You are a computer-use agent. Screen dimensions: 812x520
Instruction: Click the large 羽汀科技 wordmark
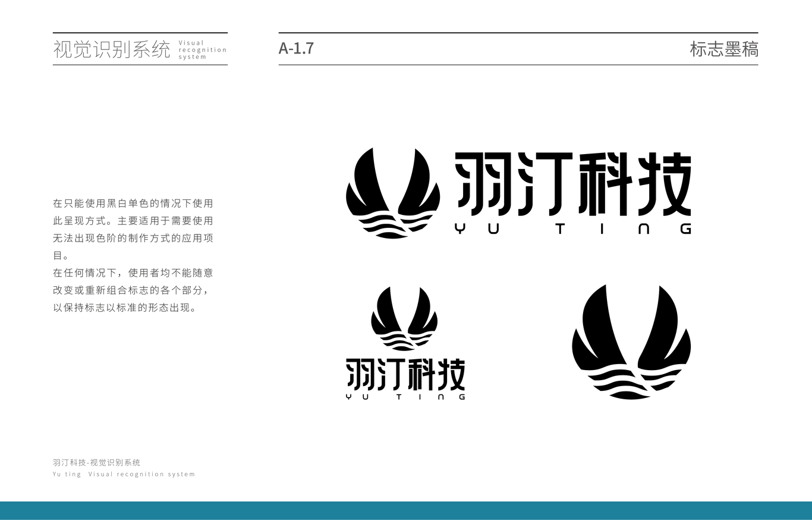574,184
